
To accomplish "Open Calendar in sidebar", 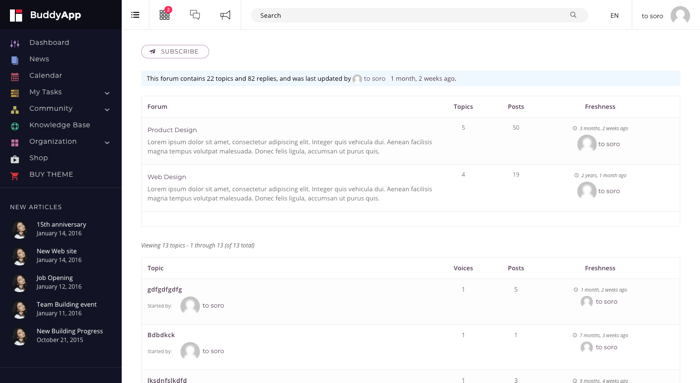I will pos(46,75).
